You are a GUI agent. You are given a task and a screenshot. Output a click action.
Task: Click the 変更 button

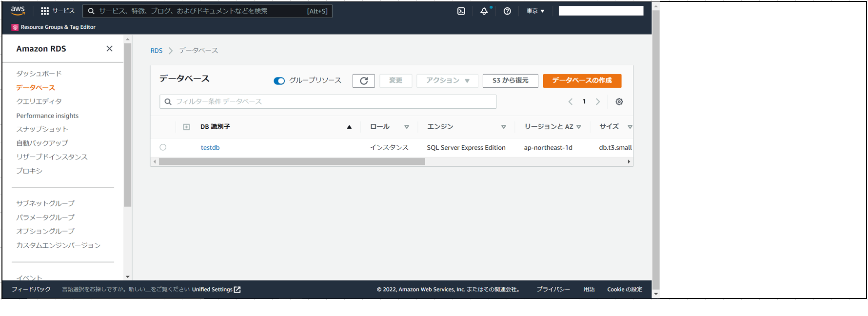(x=396, y=80)
